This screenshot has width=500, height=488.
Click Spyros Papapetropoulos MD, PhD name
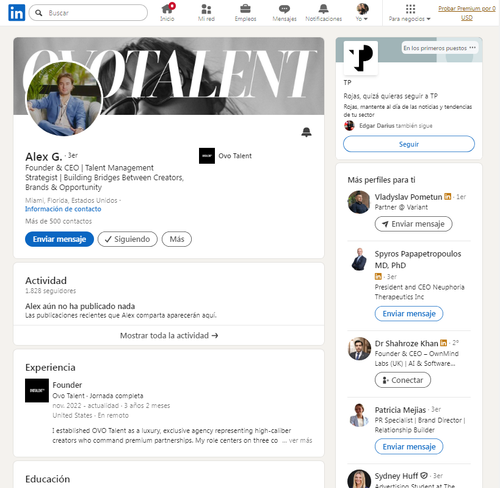click(418, 260)
